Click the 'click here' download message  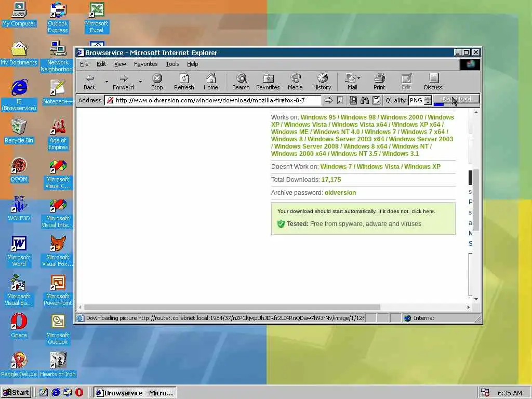pos(423,211)
